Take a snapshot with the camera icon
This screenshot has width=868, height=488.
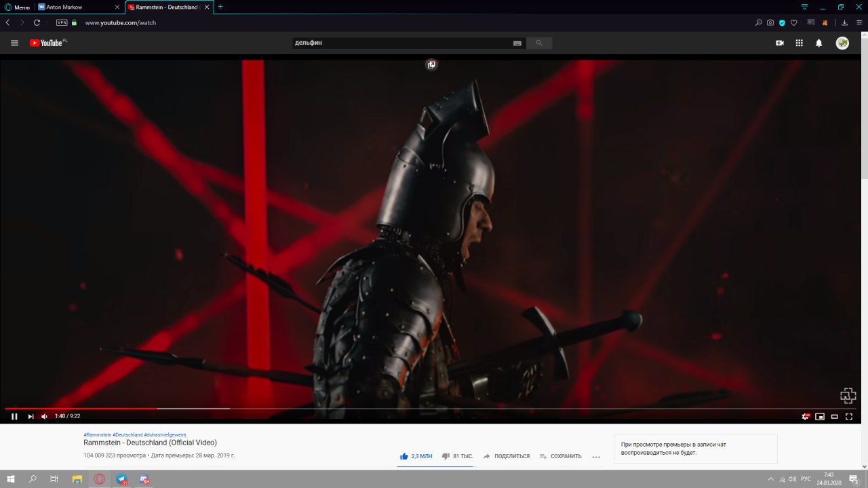770,22
